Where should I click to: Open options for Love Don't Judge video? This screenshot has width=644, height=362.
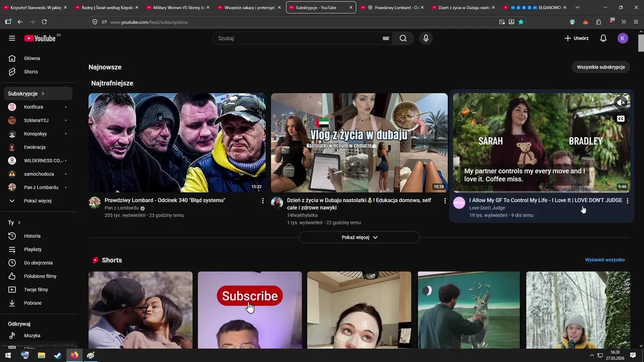point(627,201)
